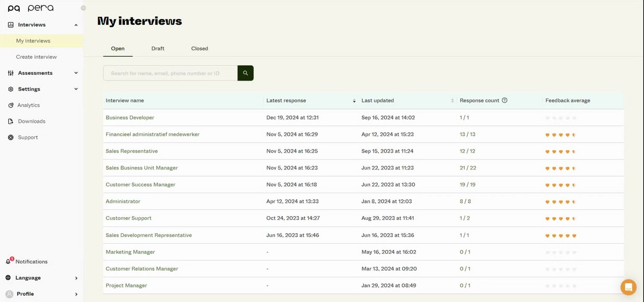Open Financieel administratief medewerker interview
Viewport: 644px width, 302px height.
coord(153,134)
